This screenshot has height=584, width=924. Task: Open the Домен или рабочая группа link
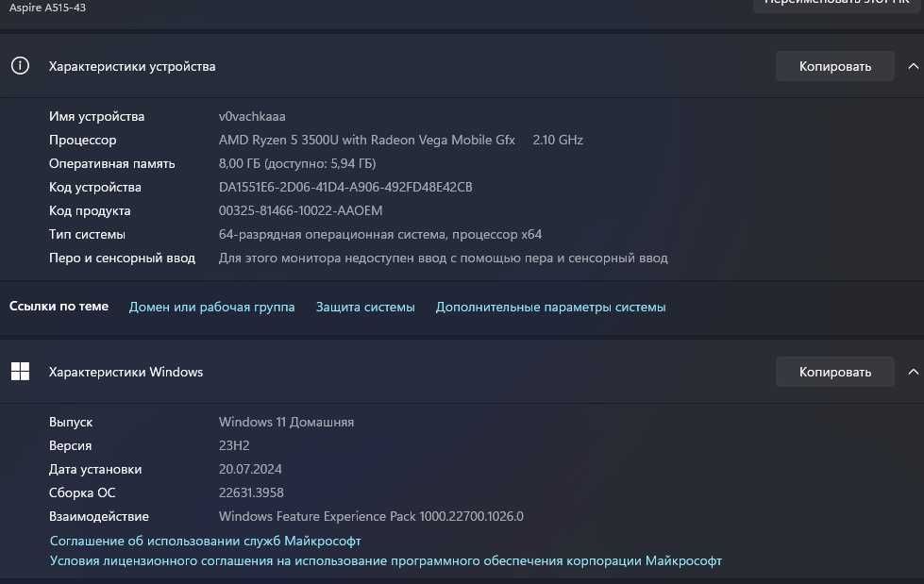(211, 307)
